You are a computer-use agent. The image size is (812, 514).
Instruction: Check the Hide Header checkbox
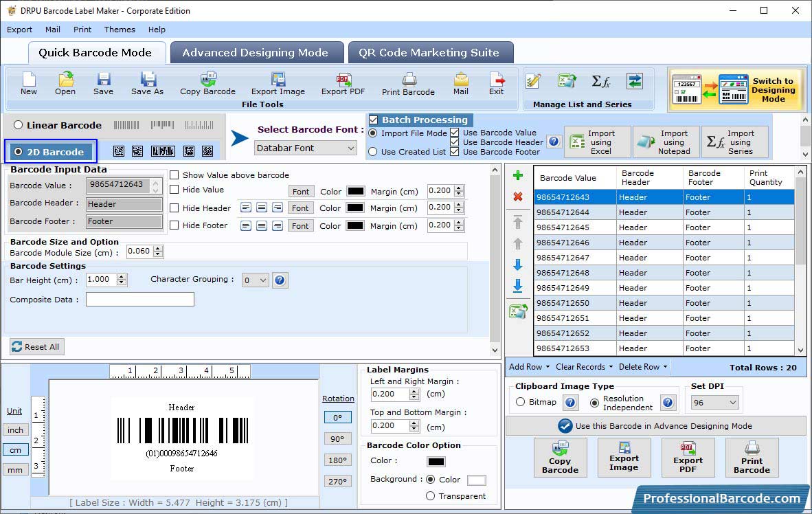[174, 208]
